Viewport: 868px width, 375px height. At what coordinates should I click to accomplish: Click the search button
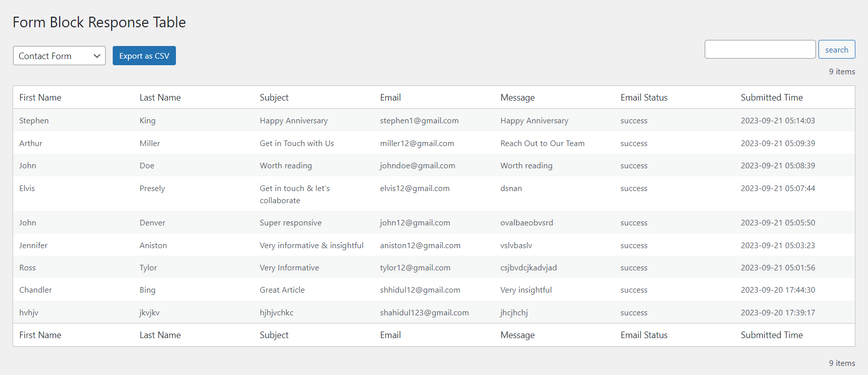[836, 50]
